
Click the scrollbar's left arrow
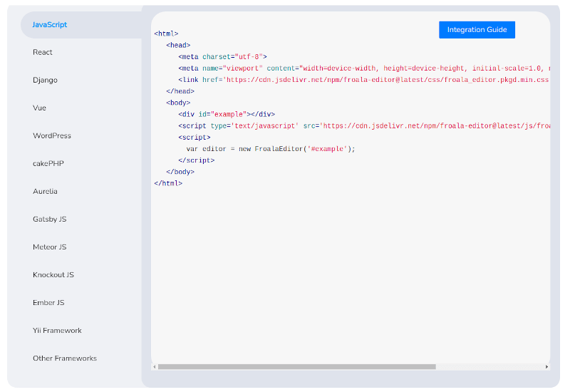(155, 367)
